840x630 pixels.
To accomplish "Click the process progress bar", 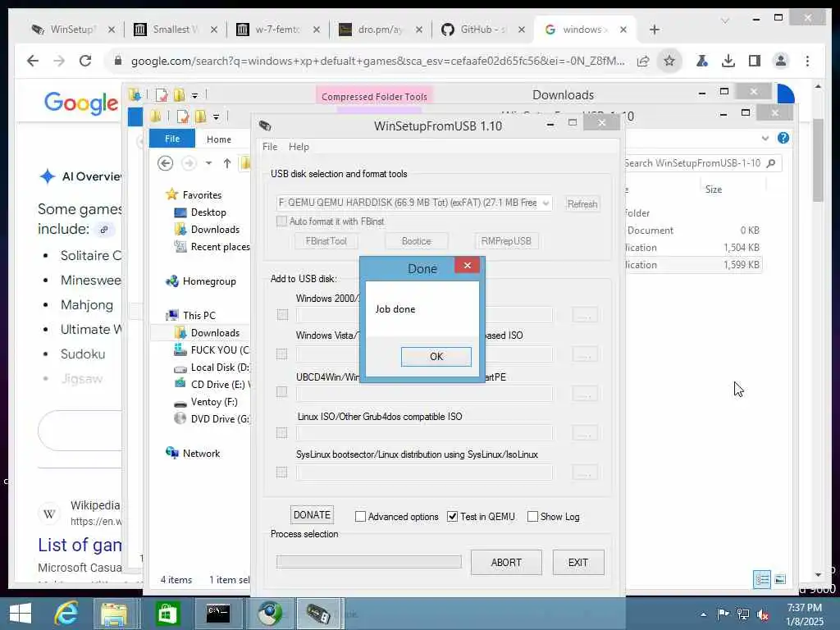I will pos(368,561).
